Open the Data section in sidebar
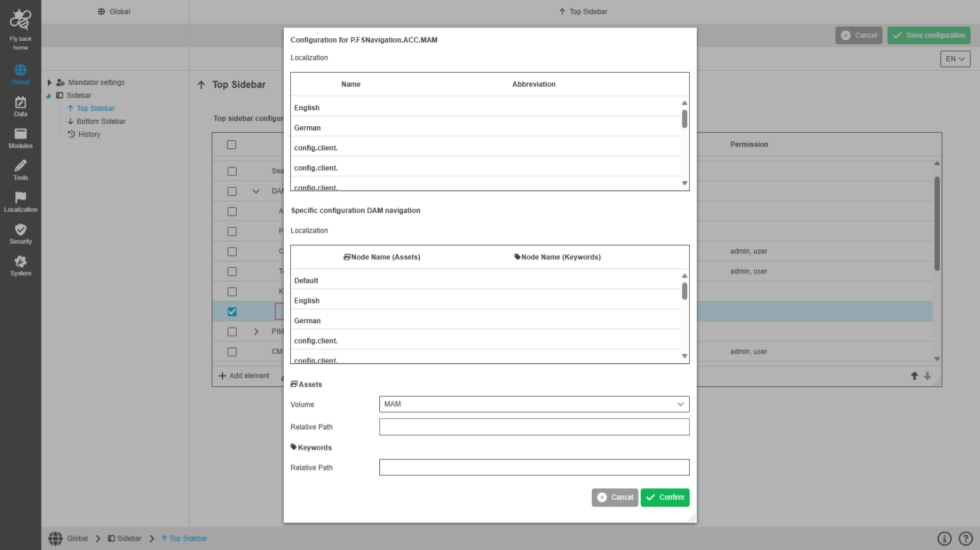 [20, 103]
